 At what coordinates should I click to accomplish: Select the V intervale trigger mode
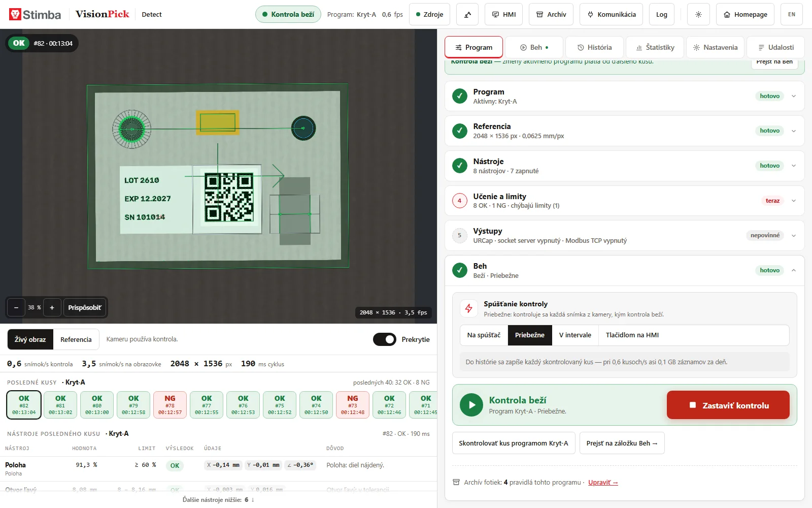[575, 335]
